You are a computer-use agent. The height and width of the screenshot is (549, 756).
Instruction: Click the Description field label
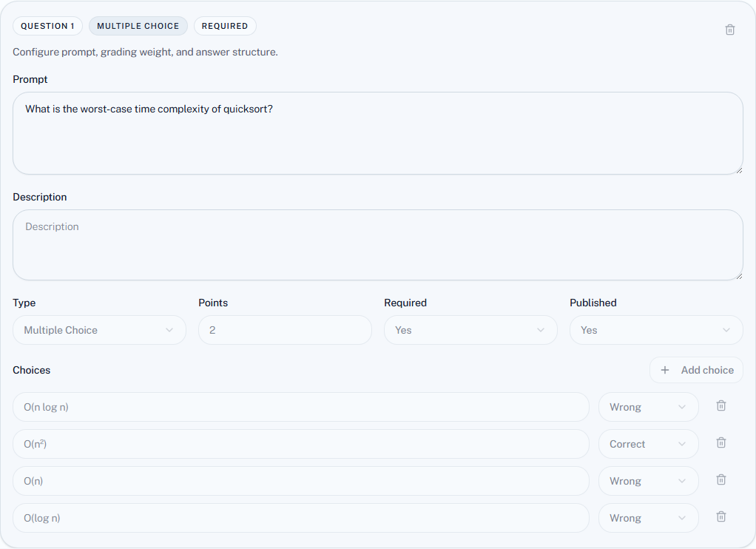[39, 197]
